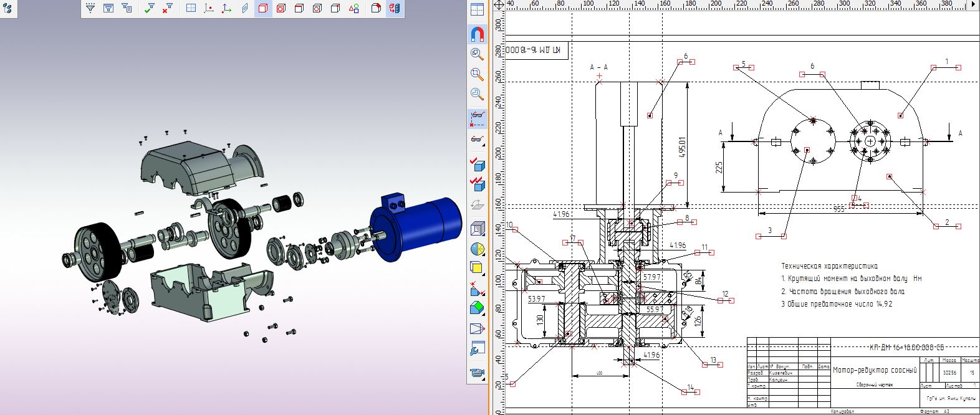Toggle the red and blue blocks exchange icon
This screenshot has height=415, width=980.
pyautogui.click(x=394, y=9)
